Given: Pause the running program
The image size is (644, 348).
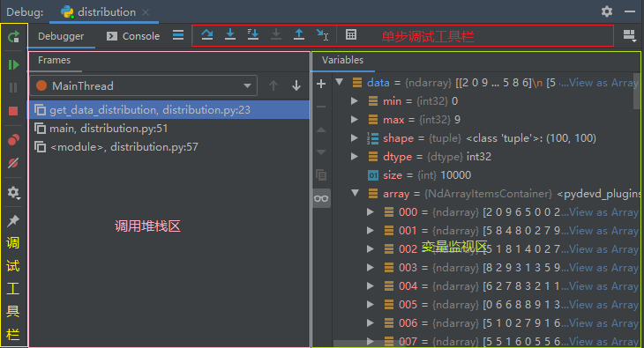Looking at the screenshot, I should (13, 87).
